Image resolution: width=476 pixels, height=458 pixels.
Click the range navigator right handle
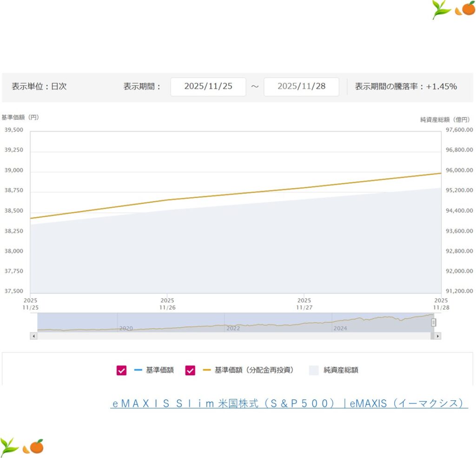[x=433, y=322]
